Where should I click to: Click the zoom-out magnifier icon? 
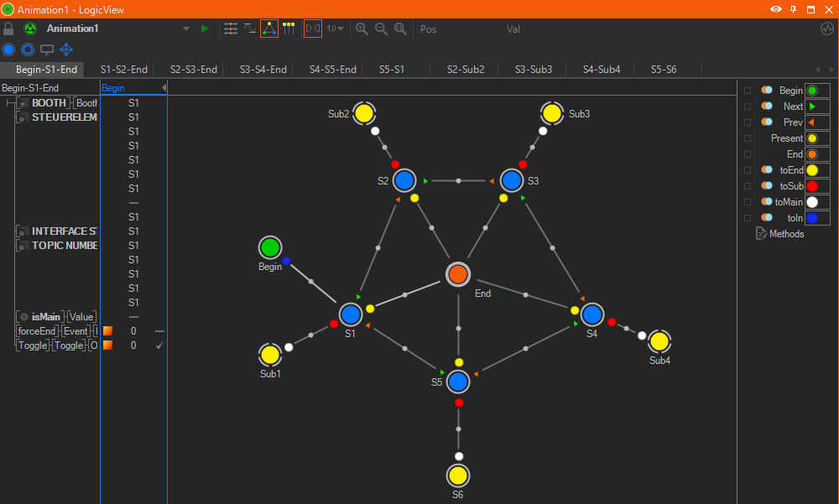[x=381, y=29]
